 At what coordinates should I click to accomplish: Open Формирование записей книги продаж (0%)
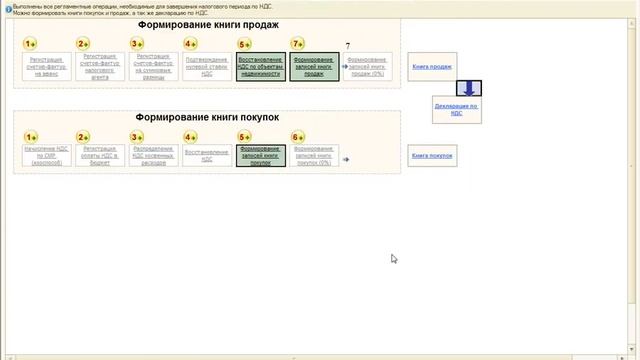pyautogui.click(x=368, y=67)
